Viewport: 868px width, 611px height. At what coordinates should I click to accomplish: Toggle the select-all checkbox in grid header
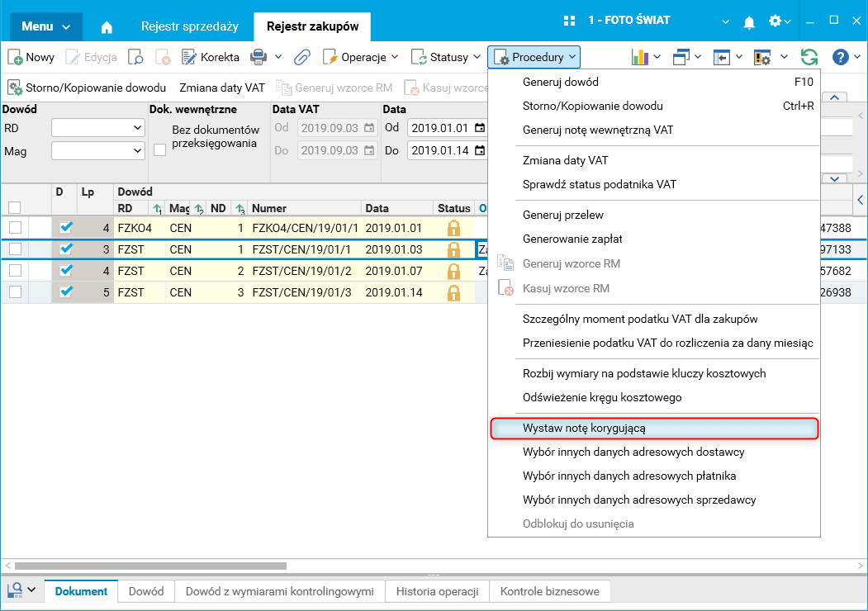(x=15, y=208)
